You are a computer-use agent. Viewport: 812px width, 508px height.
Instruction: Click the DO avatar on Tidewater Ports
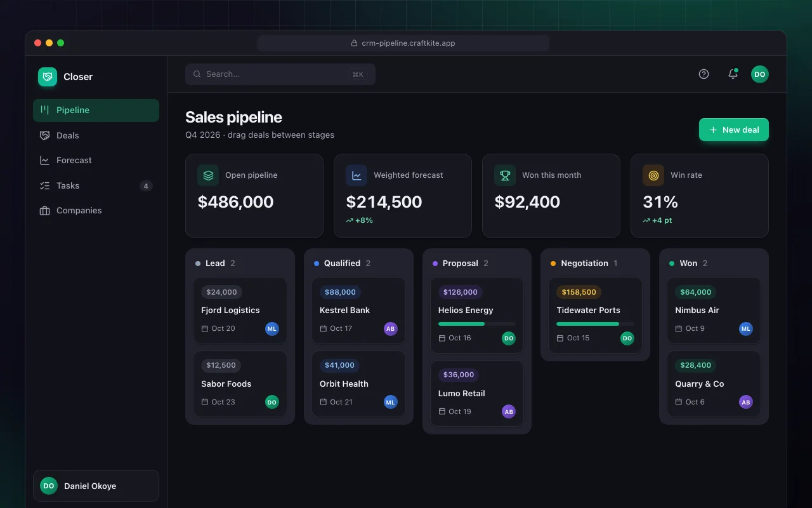(627, 338)
